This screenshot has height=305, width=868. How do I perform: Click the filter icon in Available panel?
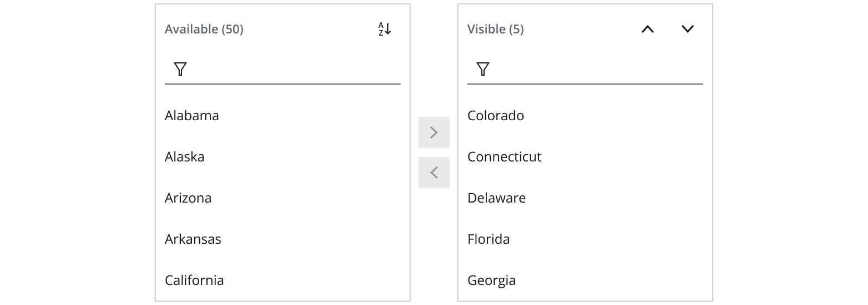pyautogui.click(x=180, y=69)
